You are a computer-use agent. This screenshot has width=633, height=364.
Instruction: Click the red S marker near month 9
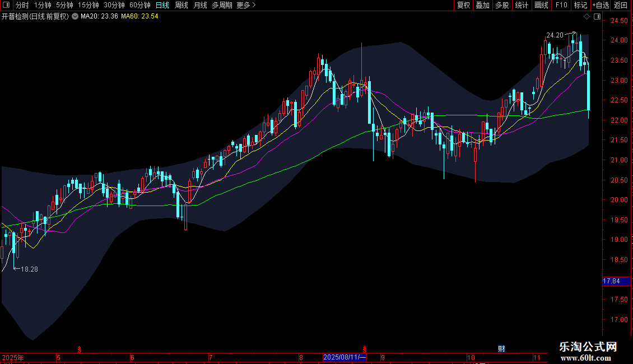[365, 349]
